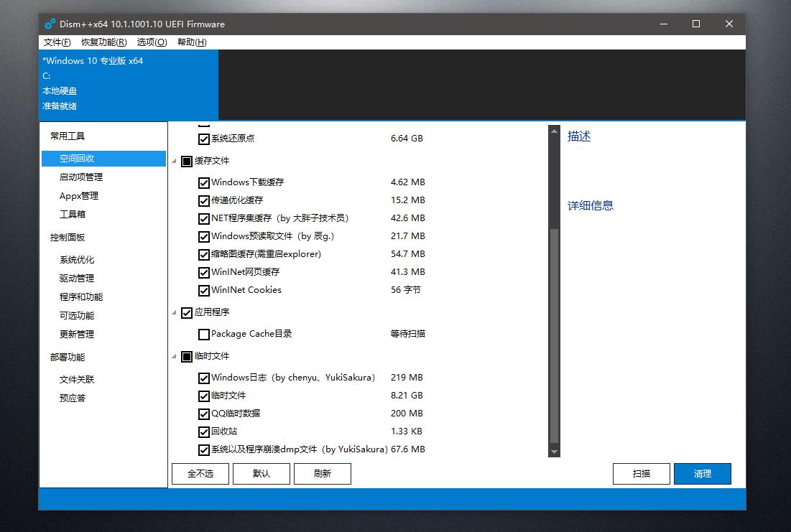Uncheck the 回收站 checkbox
This screenshot has height=532, width=791.
click(x=204, y=431)
